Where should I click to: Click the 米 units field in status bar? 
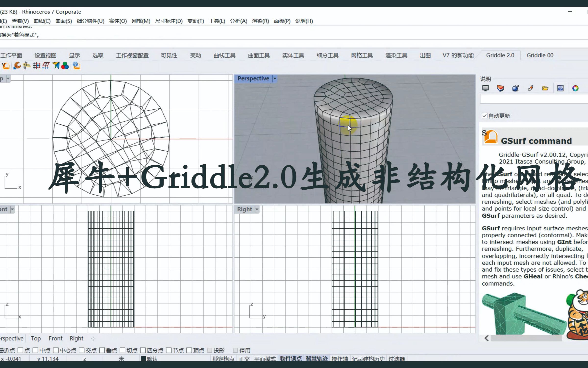[121, 359]
